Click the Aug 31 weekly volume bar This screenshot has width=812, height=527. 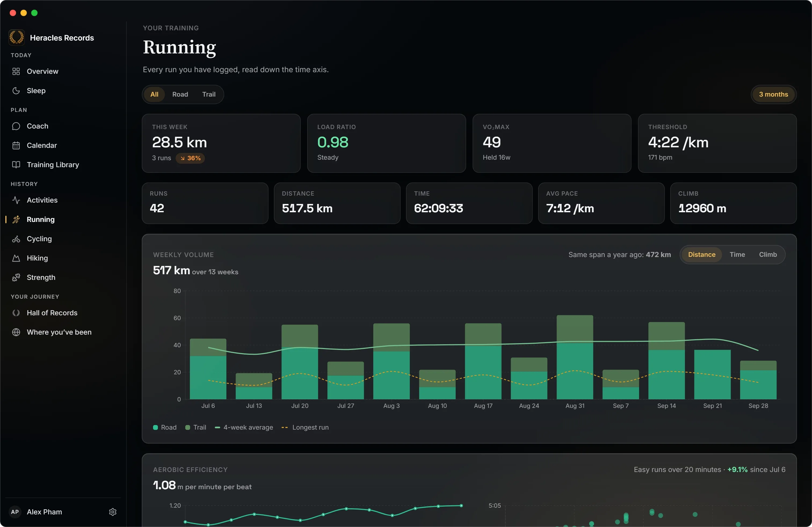click(575, 357)
